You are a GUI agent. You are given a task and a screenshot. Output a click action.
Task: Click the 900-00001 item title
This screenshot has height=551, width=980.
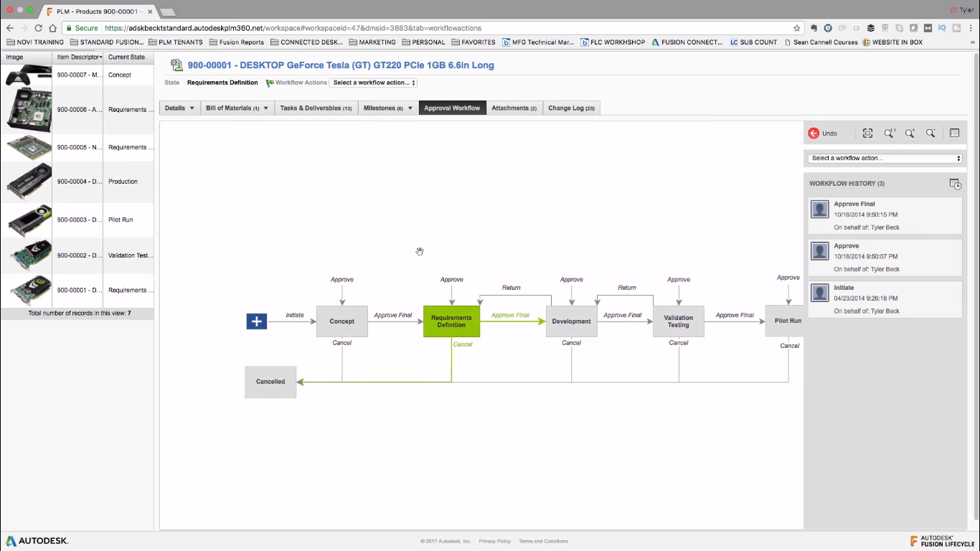341,65
